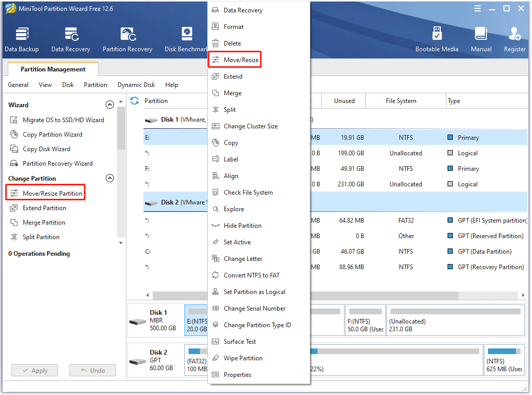Open the Dynamic Disk menu
Image resolution: width=532 pixels, height=395 pixels.
[136, 85]
